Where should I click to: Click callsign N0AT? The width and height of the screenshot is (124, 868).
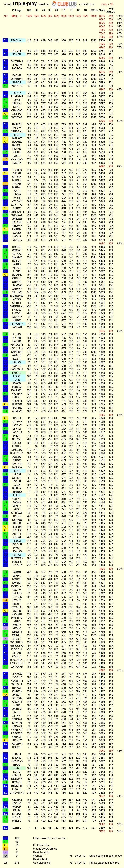click(16, 100)
